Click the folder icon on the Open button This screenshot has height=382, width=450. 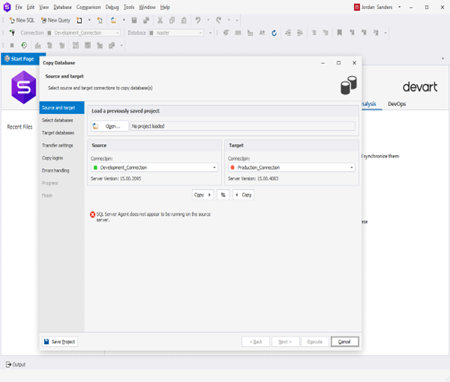click(95, 126)
